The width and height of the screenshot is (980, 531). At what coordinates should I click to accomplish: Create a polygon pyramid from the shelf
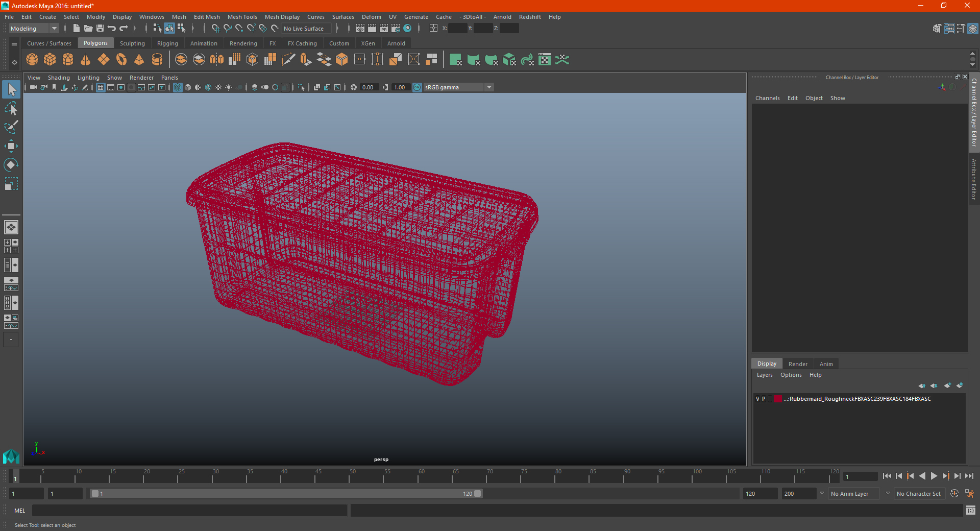139,60
